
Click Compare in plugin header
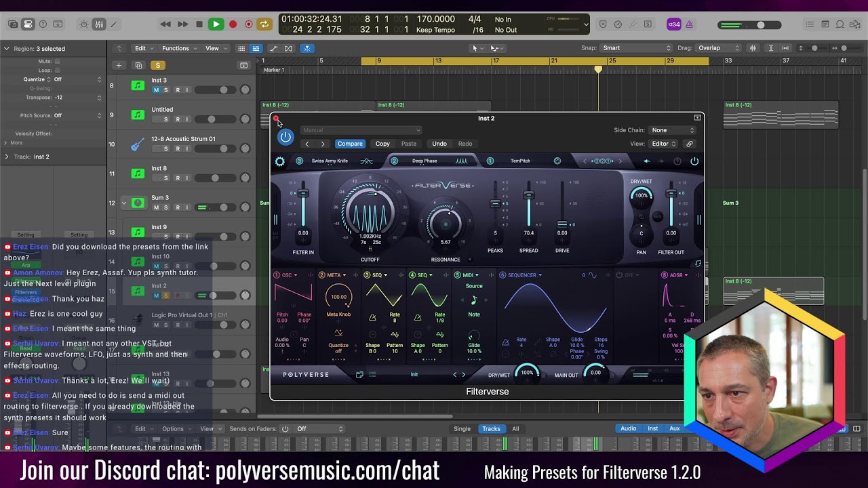click(350, 144)
